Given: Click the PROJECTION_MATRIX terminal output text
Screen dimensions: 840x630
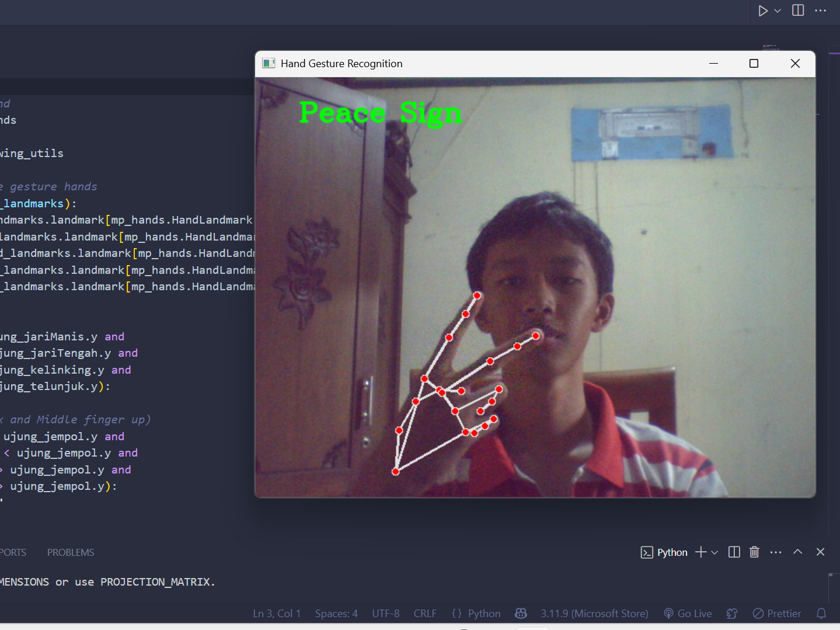Looking at the screenshot, I should pos(158,582).
